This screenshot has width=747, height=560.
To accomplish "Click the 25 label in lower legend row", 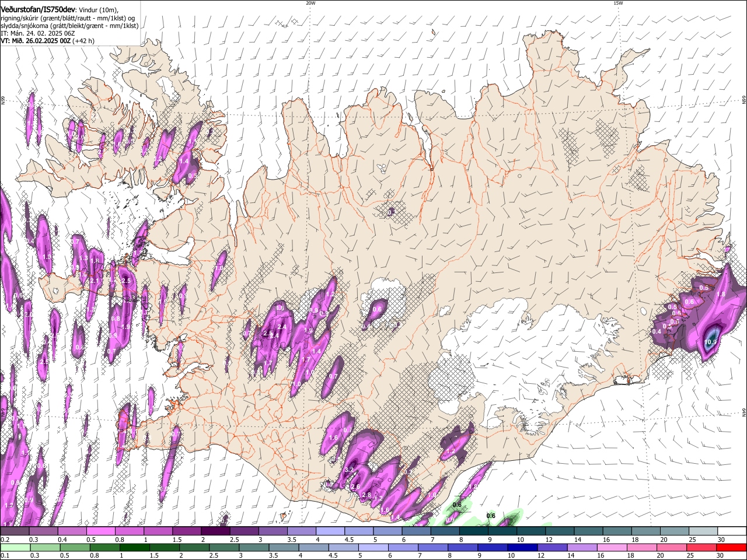I will tap(692, 556).
